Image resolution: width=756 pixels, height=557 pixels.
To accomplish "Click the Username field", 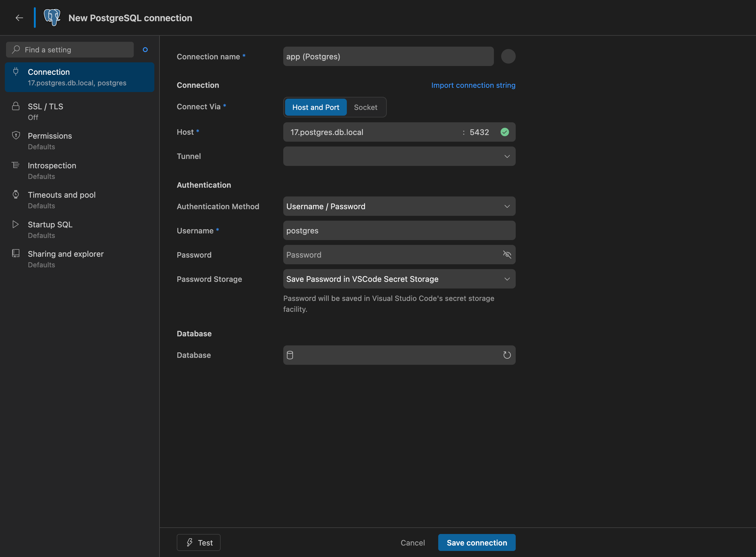I will 399,231.
